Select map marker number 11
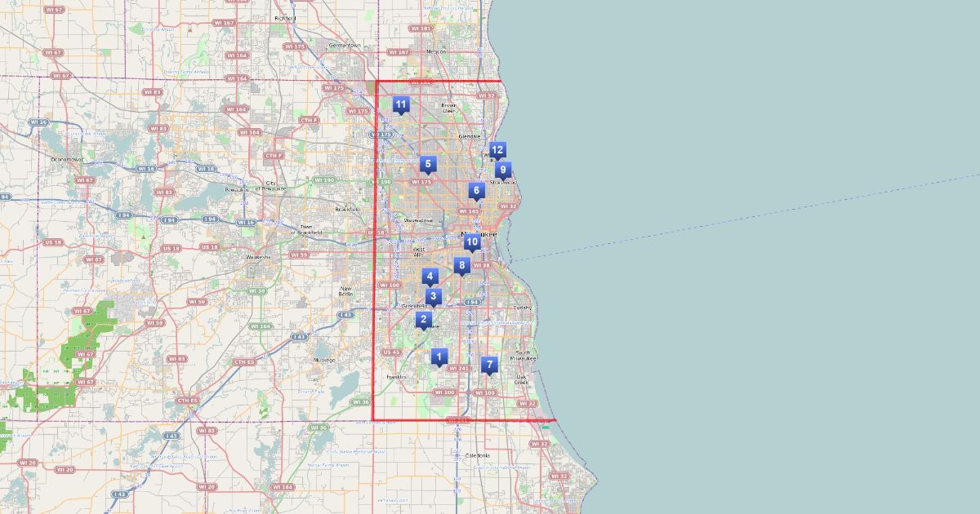The width and height of the screenshot is (980, 514). tap(400, 105)
